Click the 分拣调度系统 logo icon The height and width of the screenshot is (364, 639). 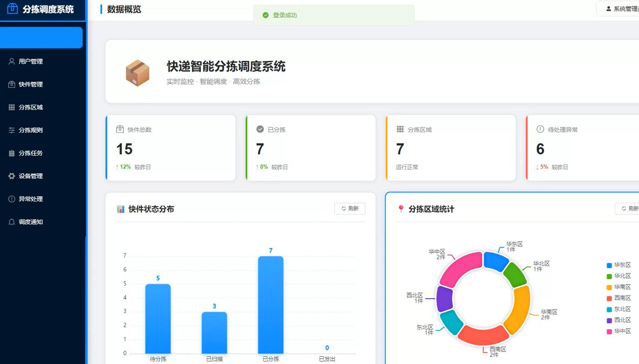click(x=12, y=8)
